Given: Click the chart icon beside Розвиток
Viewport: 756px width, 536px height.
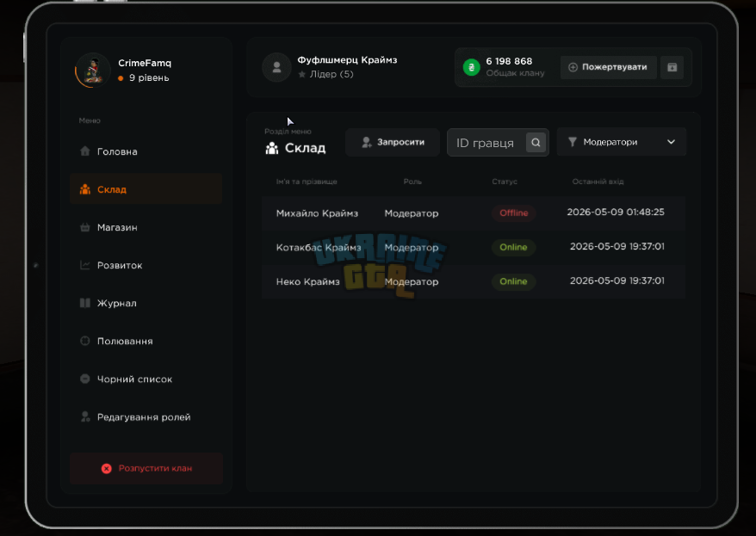Looking at the screenshot, I should coord(85,265).
